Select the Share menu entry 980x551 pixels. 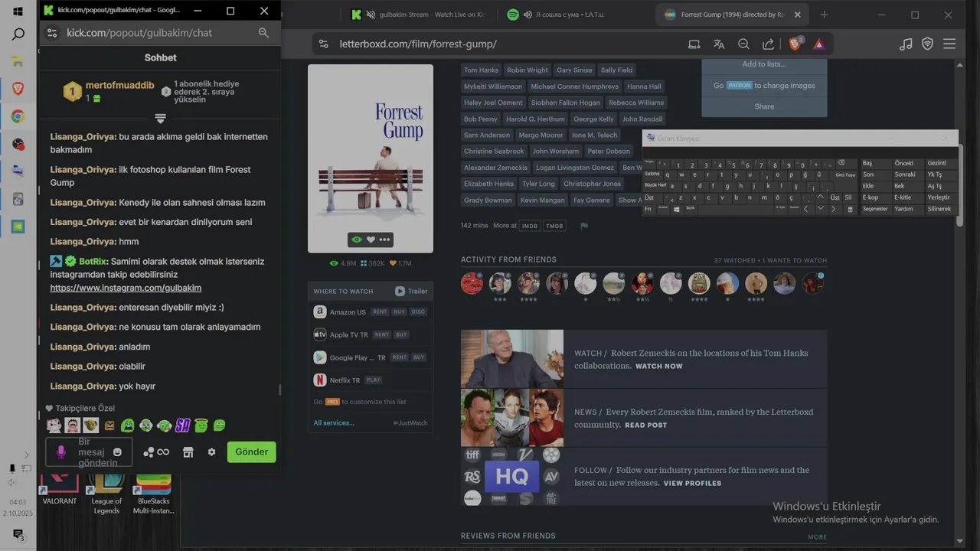[x=764, y=106]
